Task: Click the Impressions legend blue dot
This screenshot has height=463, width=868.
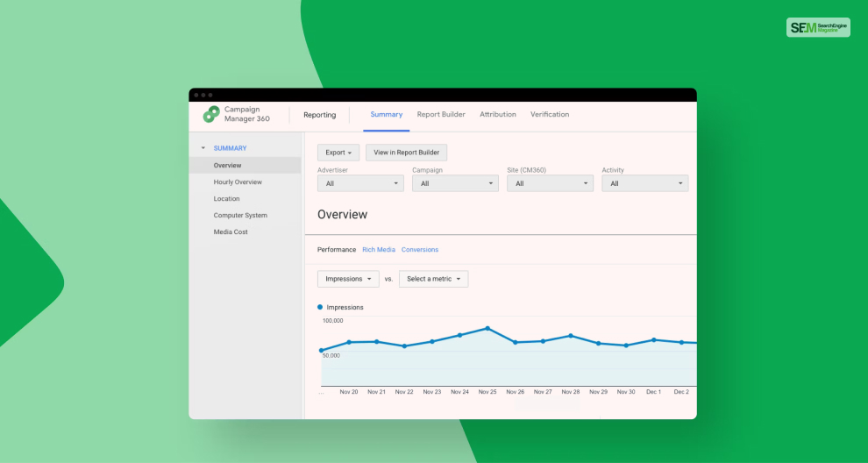Action: click(320, 307)
